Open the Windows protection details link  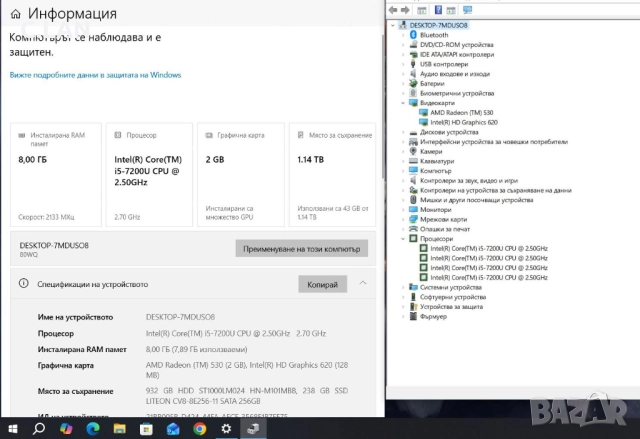coord(95,75)
